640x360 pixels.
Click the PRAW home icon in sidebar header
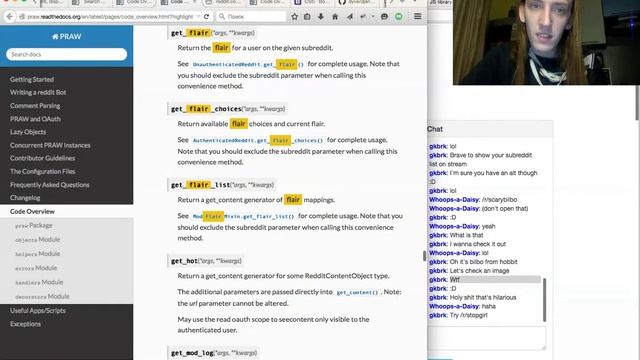[55, 37]
